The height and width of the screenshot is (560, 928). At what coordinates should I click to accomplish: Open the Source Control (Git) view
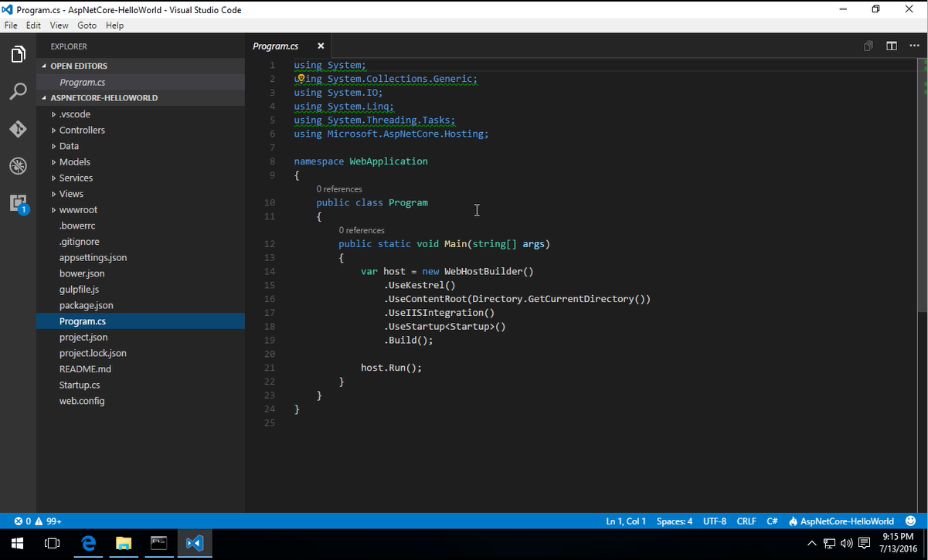[x=17, y=128]
